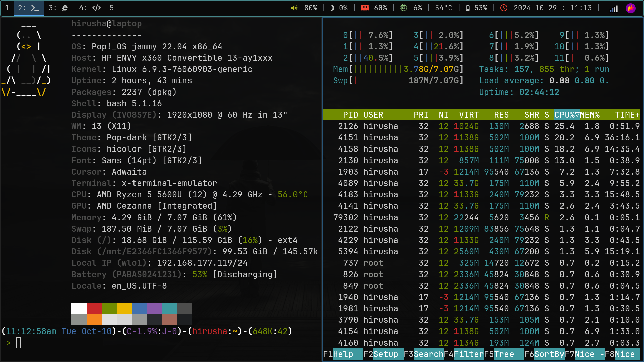
Task: Open workspace 3 browser tab
Action: (x=58, y=8)
